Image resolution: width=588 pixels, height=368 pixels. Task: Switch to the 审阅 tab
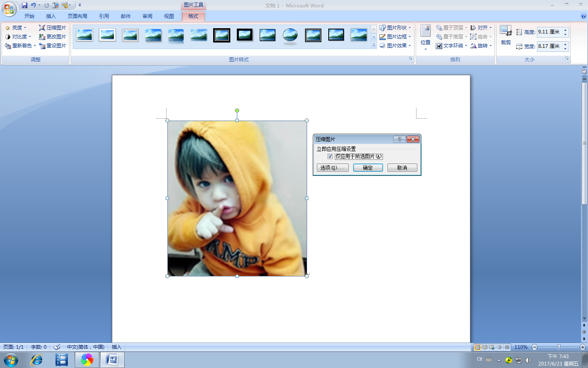147,16
